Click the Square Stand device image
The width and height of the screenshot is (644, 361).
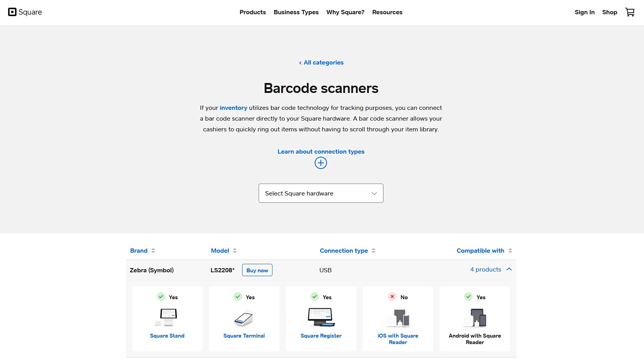point(167,318)
